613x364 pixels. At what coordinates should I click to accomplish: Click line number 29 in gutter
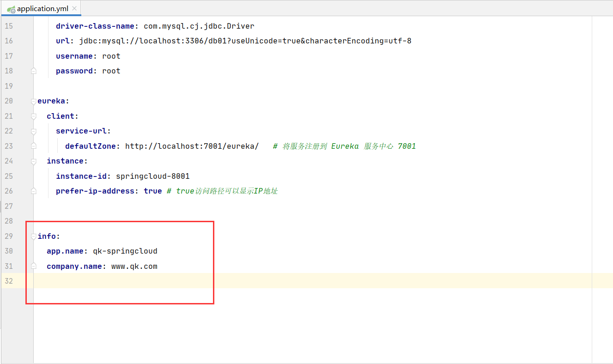pos(9,236)
